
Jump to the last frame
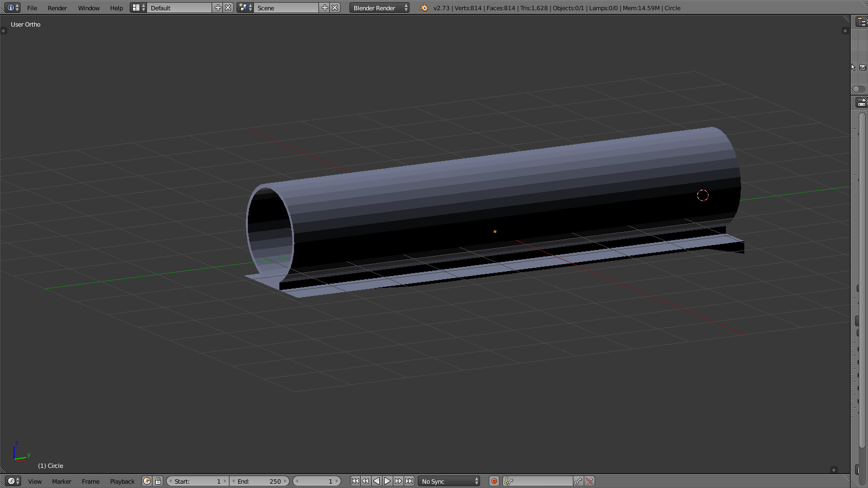coord(410,481)
